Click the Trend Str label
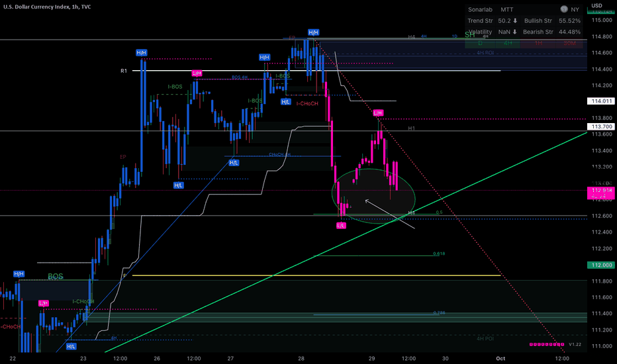The image size is (617, 364). coord(480,21)
